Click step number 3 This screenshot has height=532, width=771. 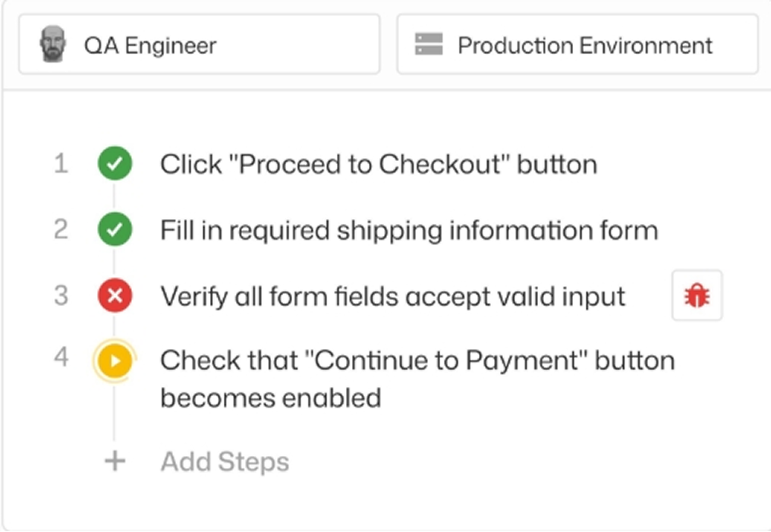pos(61,295)
